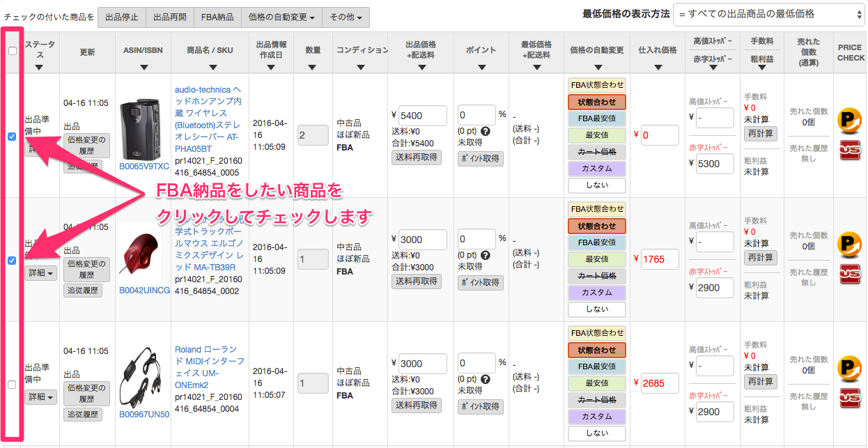Check the Roland UM-ONEmk2 row checkbox
Image resolution: width=868 pixels, height=448 pixels.
point(12,384)
